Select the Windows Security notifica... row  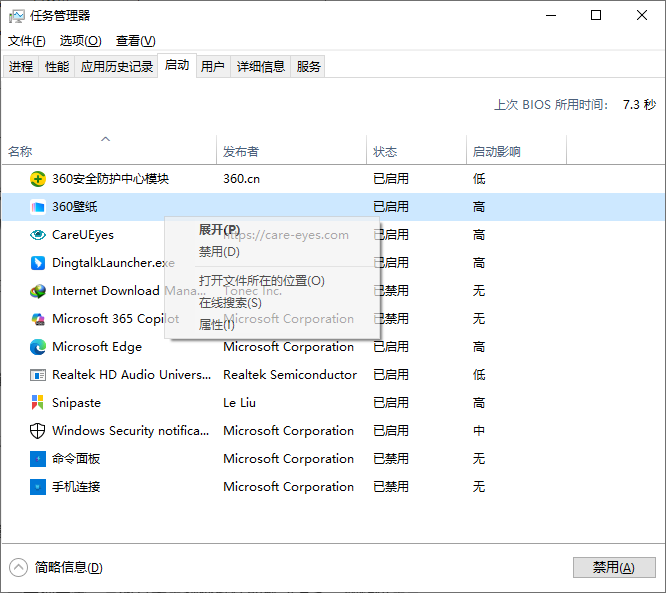point(333,431)
